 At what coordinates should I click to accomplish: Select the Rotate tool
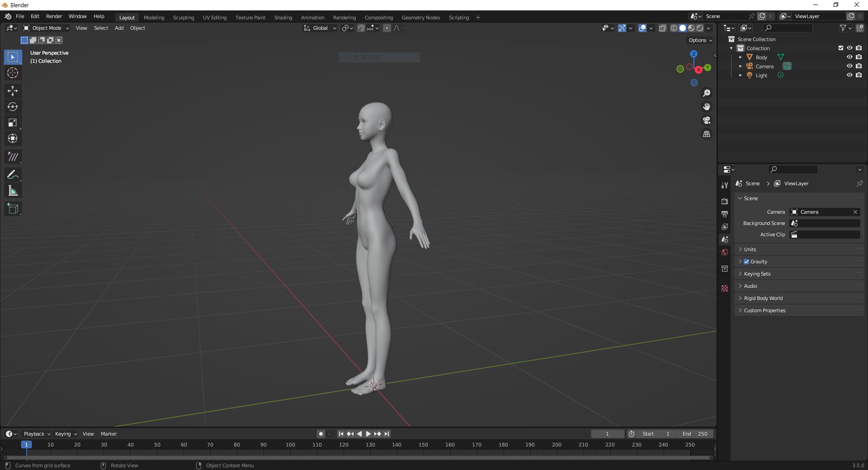[13, 107]
